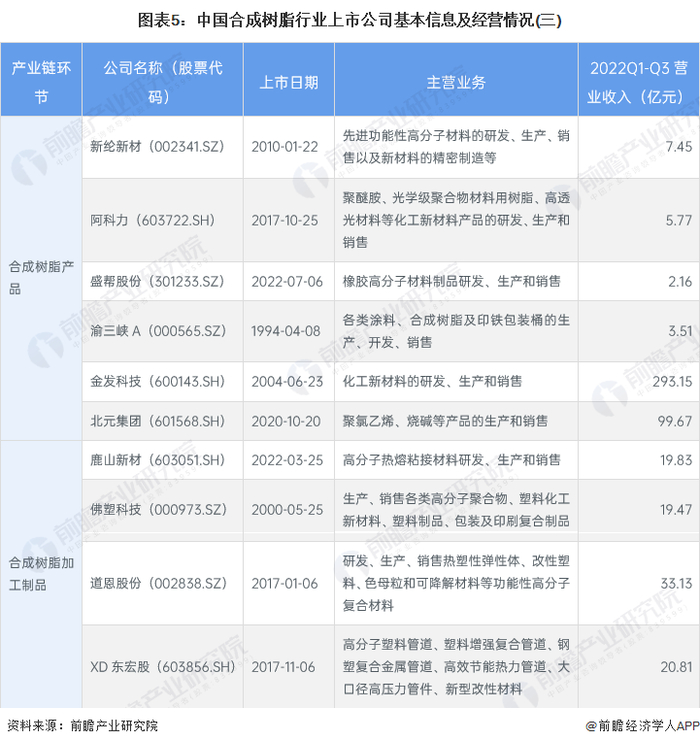Screen dimensions: 700x746
Task: Select business text 各类涂料、合成树脂及印铁包装桶
Action: [x=444, y=320]
